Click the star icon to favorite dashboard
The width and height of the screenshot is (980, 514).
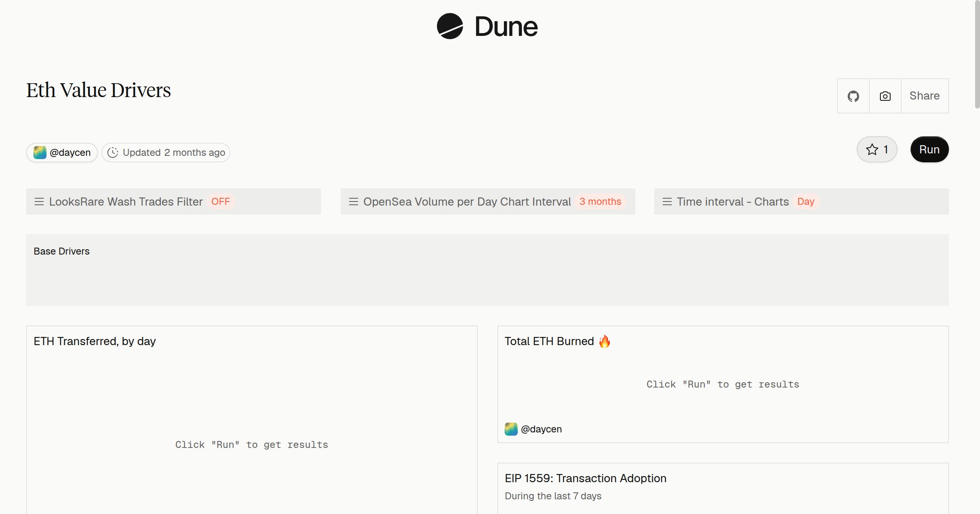tap(872, 149)
